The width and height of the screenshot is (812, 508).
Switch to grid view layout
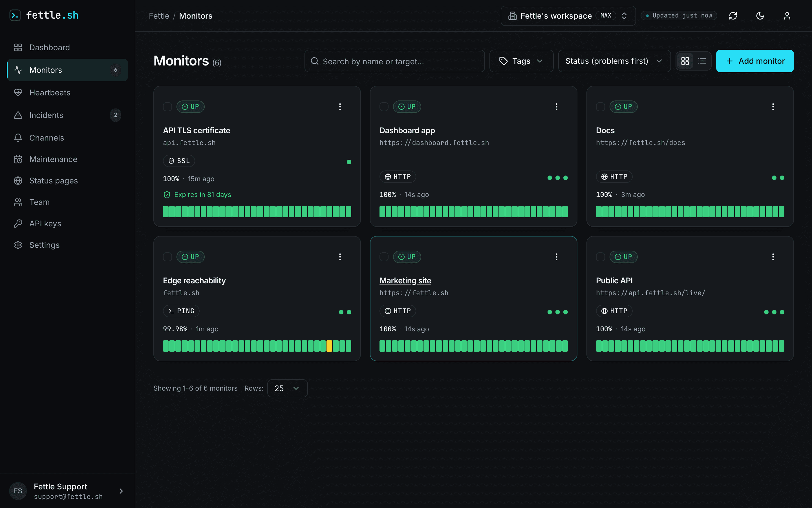[x=685, y=61]
